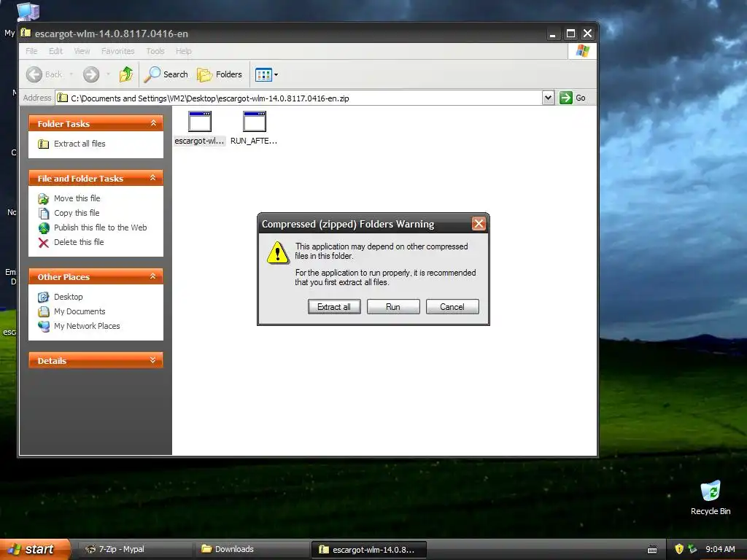Screen dimensions: 747x560
Task: Click the Back navigation arrow
Action: [34, 74]
